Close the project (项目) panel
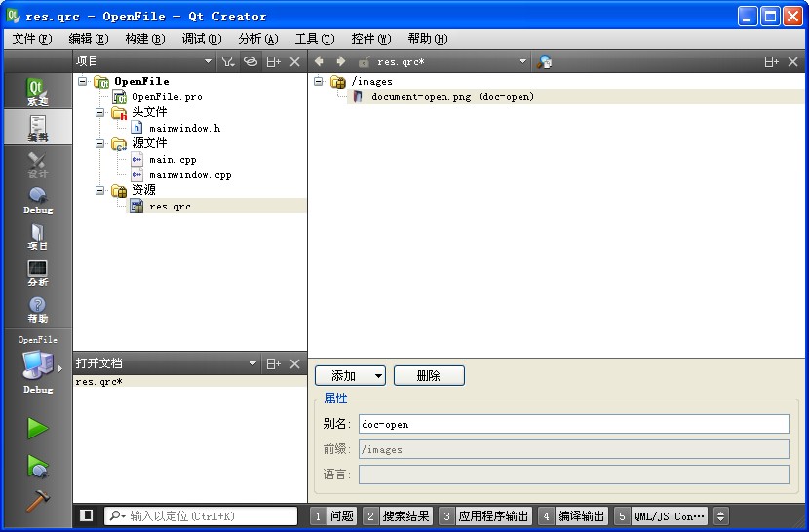 click(294, 62)
